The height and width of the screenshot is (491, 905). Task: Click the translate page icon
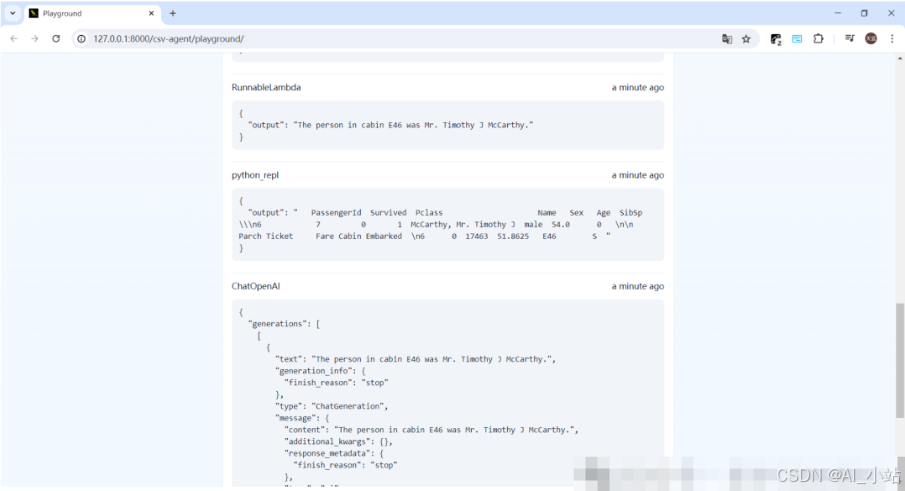727,39
